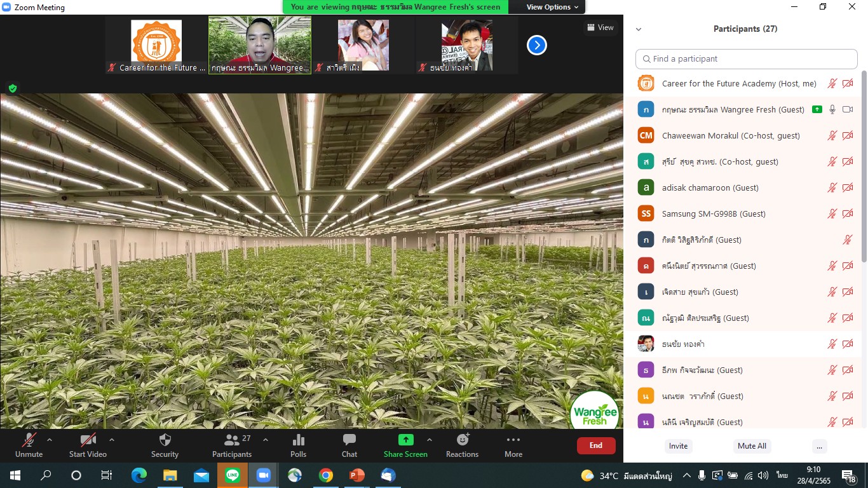Toggle mute icon for Chaweewan Morakul

[832, 135]
